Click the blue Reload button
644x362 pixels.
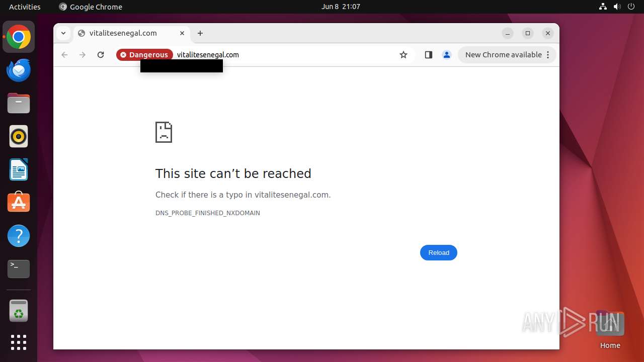tap(439, 252)
